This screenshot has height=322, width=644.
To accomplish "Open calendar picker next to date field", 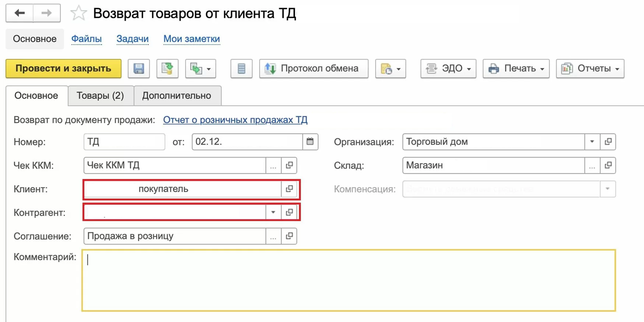I will (310, 142).
